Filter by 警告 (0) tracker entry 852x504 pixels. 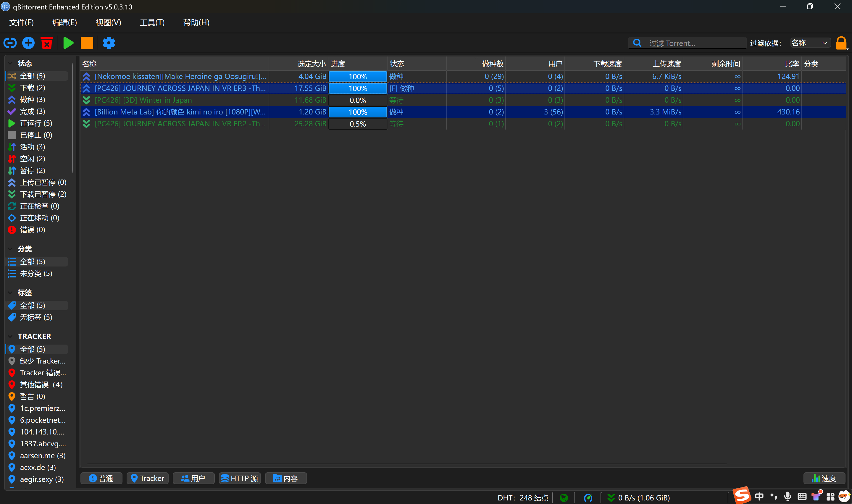pos(37,397)
